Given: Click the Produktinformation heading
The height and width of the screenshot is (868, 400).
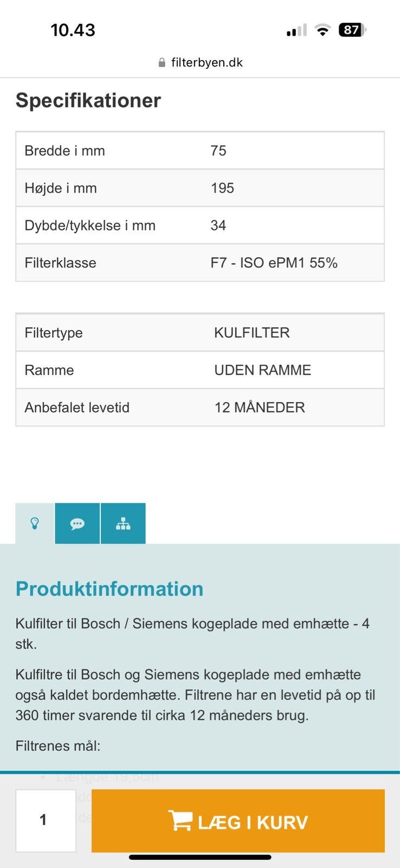Looking at the screenshot, I should coord(109,588).
